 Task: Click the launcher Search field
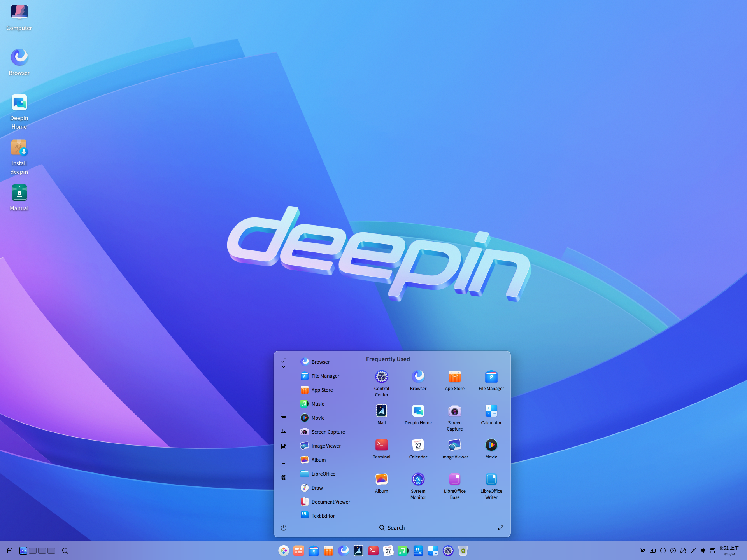pyautogui.click(x=392, y=528)
